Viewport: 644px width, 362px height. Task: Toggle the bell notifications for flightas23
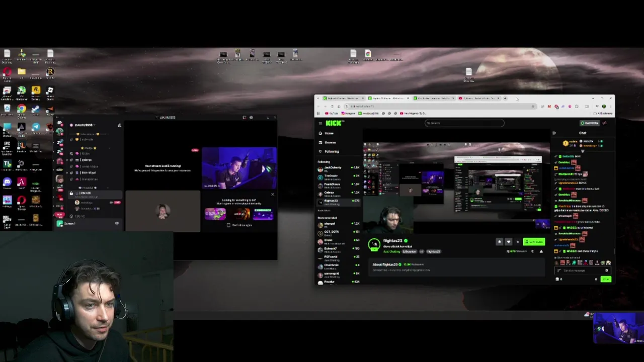500,242
